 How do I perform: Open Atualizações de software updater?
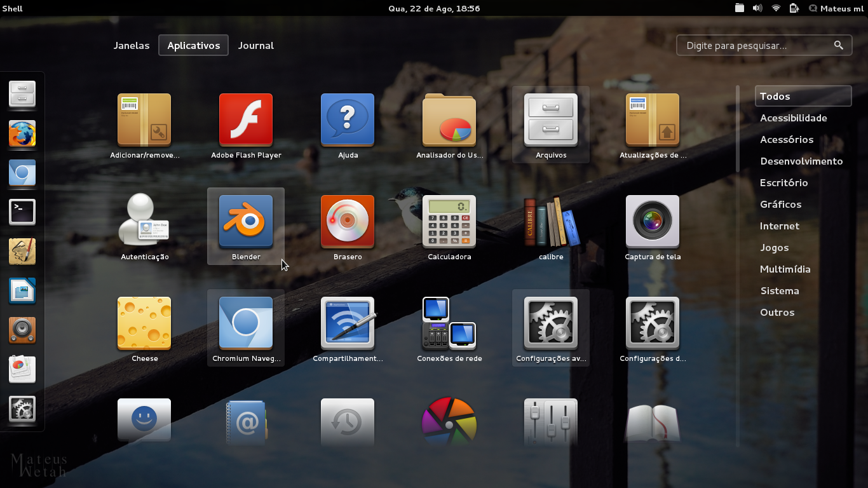[x=653, y=126]
